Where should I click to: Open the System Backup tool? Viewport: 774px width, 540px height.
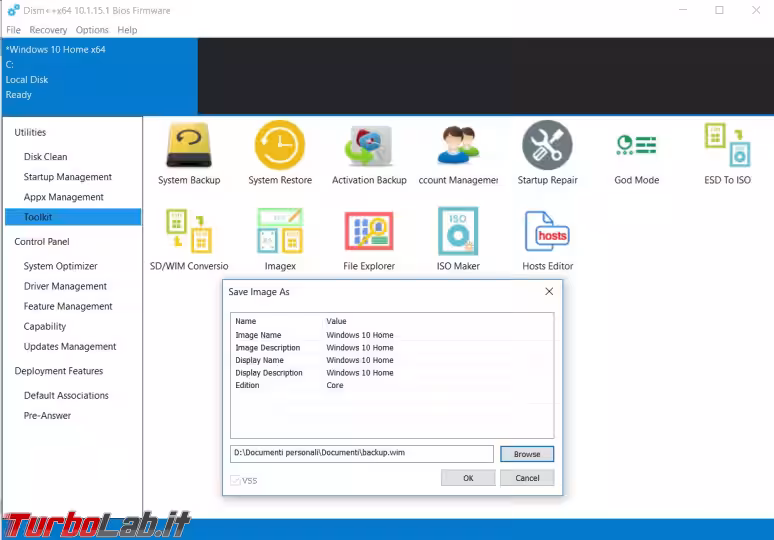tap(189, 153)
